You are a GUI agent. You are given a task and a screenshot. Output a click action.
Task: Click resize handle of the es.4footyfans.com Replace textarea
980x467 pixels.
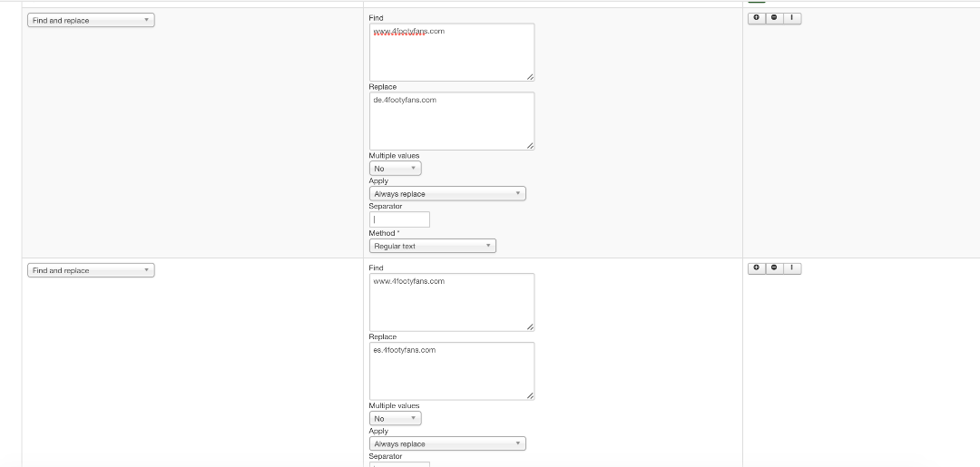(530, 396)
